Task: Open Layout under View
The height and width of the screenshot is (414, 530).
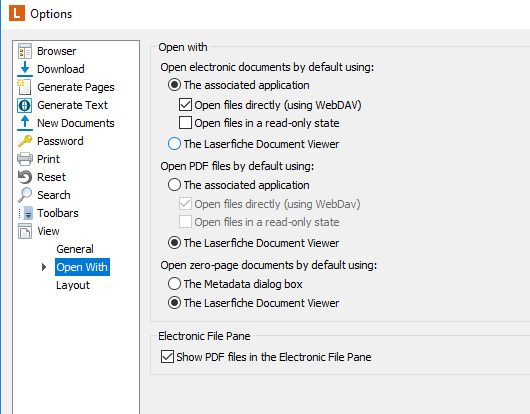Action: pyautogui.click(x=73, y=285)
